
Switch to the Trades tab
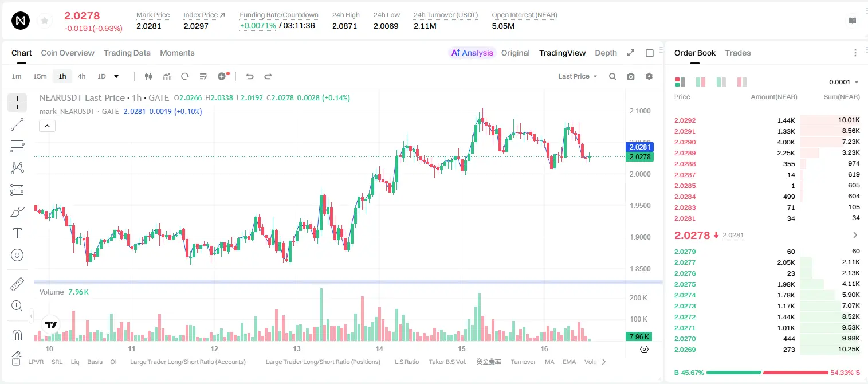click(738, 53)
